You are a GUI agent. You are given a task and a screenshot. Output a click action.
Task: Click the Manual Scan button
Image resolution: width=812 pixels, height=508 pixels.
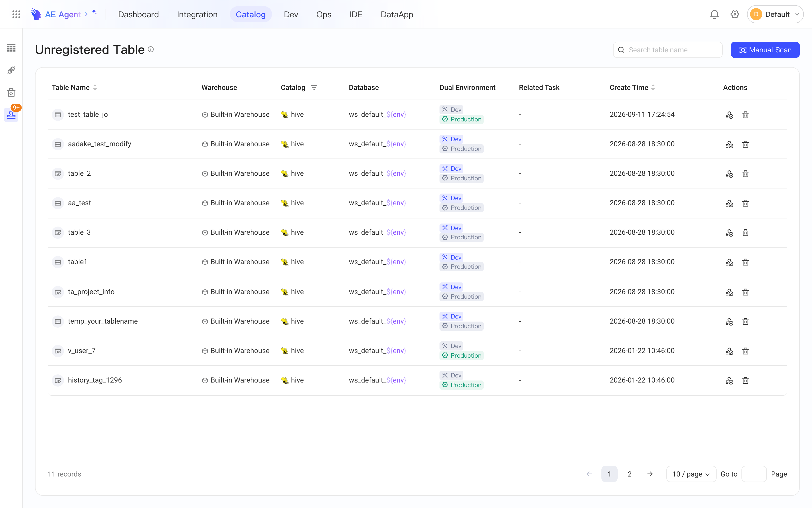tap(765, 50)
